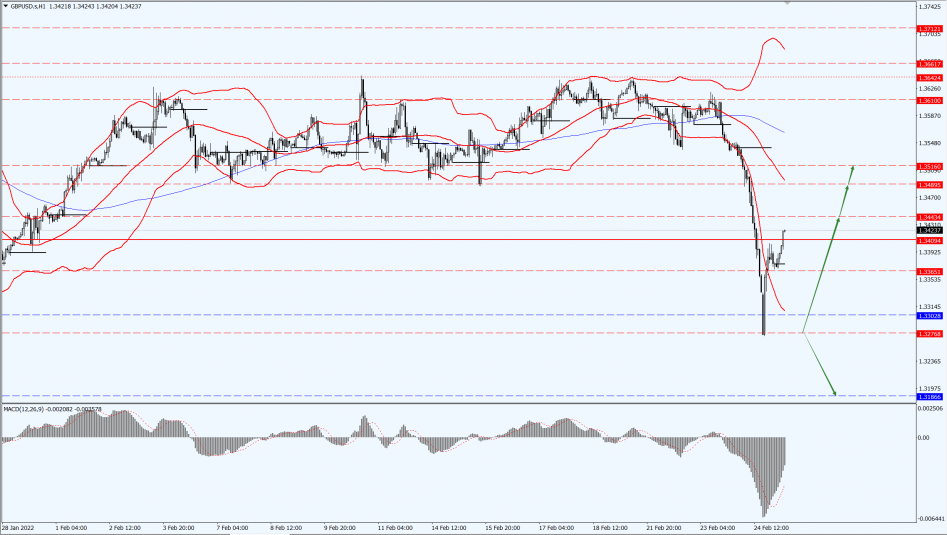
Task: Click the blue 1.33028 price label
Action: pos(929,315)
